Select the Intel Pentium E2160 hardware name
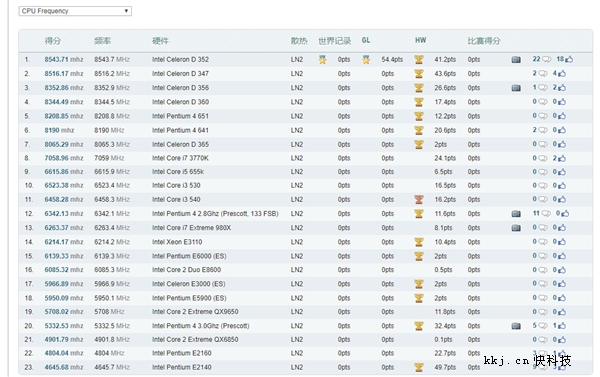The height and width of the screenshot is (377, 600). 182,353
